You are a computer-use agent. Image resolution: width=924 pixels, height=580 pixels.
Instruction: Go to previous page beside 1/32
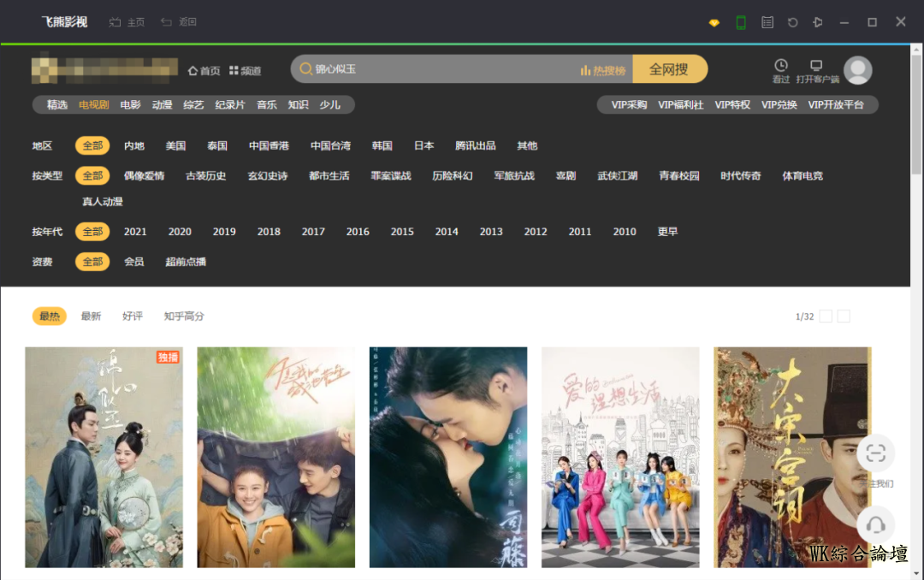[826, 317]
